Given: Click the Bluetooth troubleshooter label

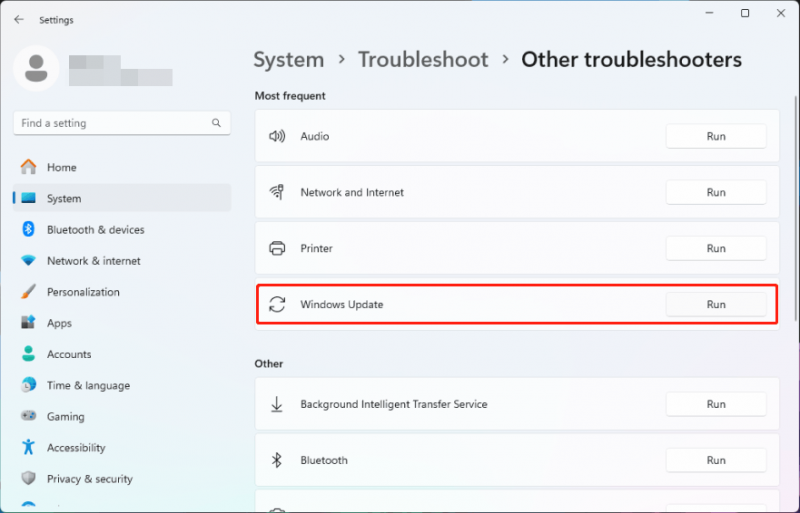Looking at the screenshot, I should (x=323, y=460).
